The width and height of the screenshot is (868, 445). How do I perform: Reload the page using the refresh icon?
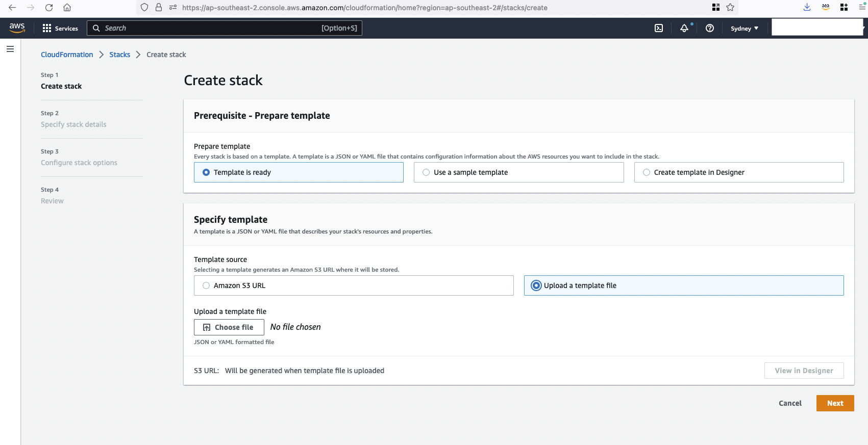pos(49,8)
